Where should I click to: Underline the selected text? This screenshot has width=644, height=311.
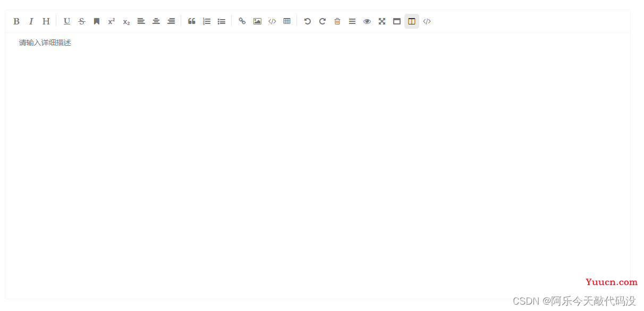pyautogui.click(x=67, y=21)
